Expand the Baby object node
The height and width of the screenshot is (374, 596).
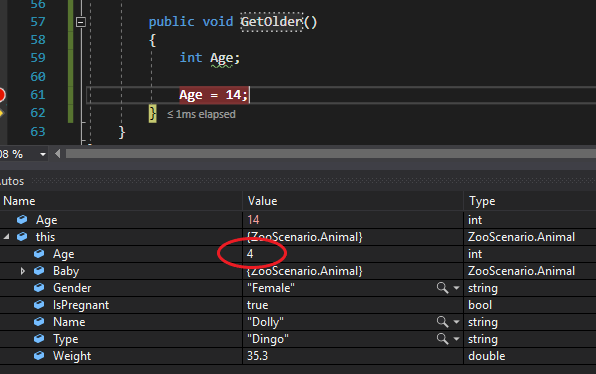[22, 271]
